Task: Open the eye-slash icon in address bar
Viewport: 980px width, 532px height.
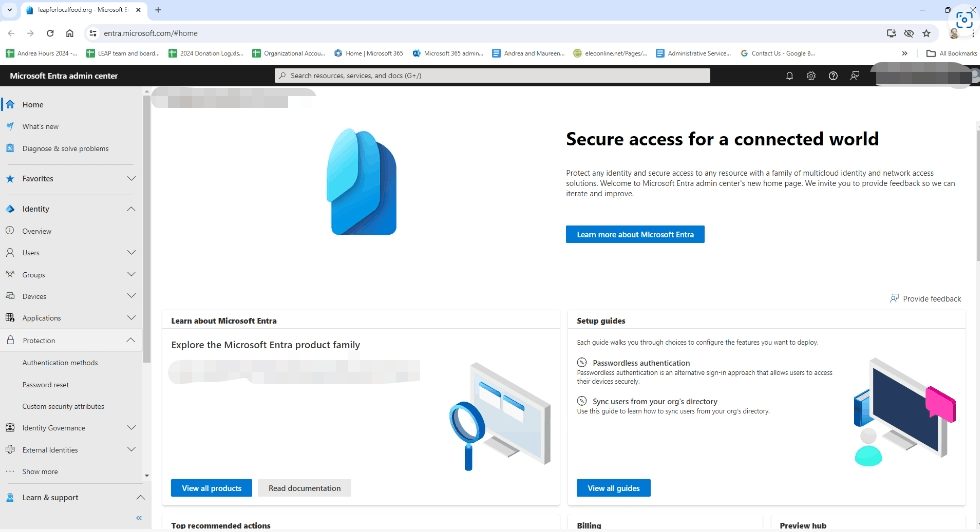Action: [909, 33]
